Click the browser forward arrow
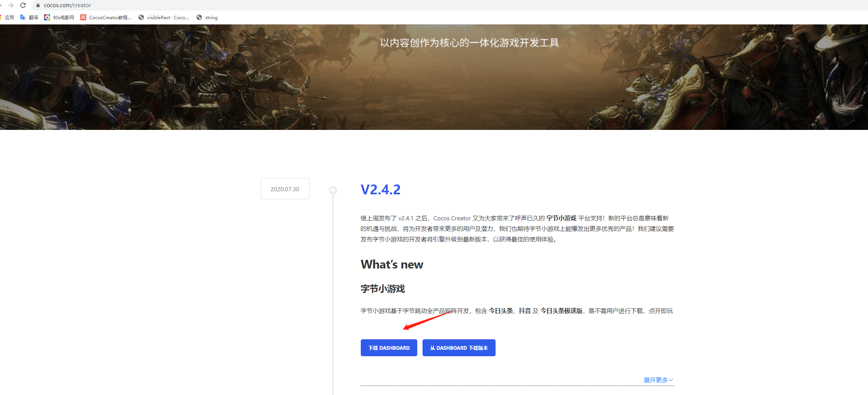The height and width of the screenshot is (395, 868). pos(11,5)
